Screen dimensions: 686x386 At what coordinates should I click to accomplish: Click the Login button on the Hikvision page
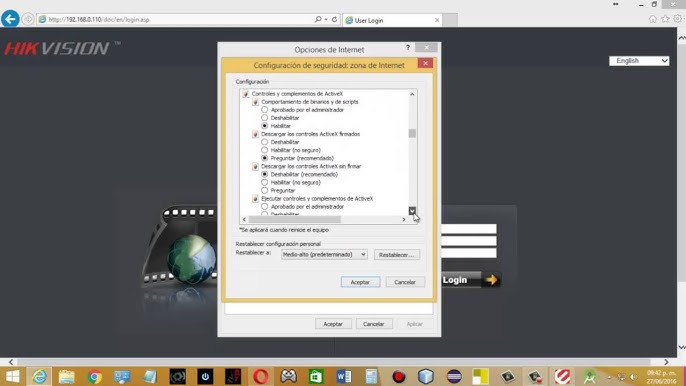click(470, 280)
